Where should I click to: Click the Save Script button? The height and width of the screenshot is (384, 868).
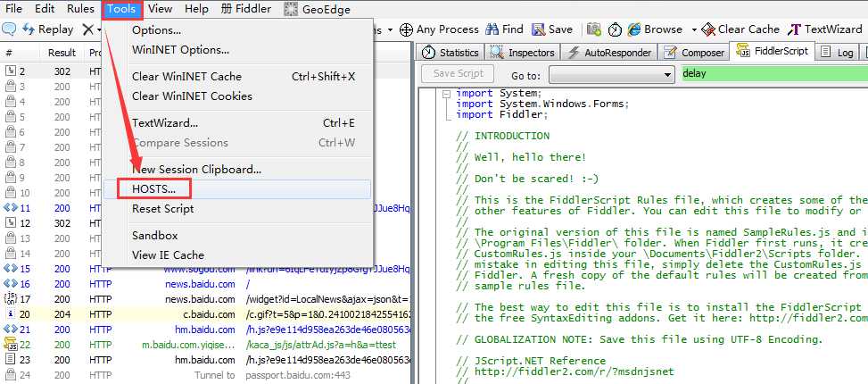459,73
